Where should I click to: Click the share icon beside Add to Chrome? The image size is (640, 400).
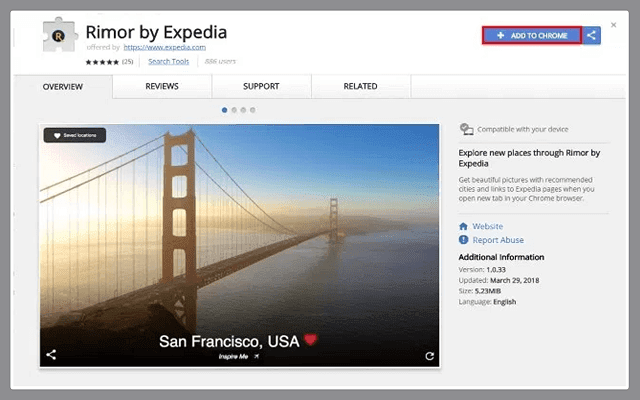(x=592, y=35)
